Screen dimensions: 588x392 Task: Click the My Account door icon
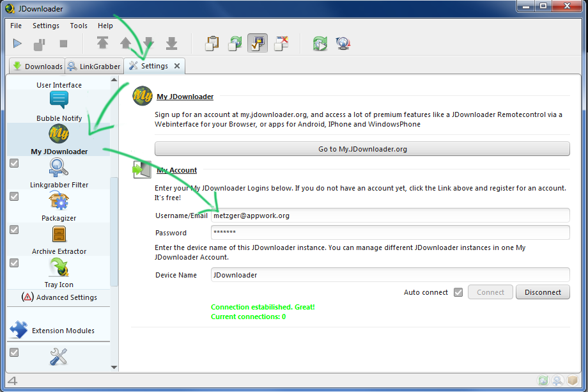pyautogui.click(x=142, y=170)
